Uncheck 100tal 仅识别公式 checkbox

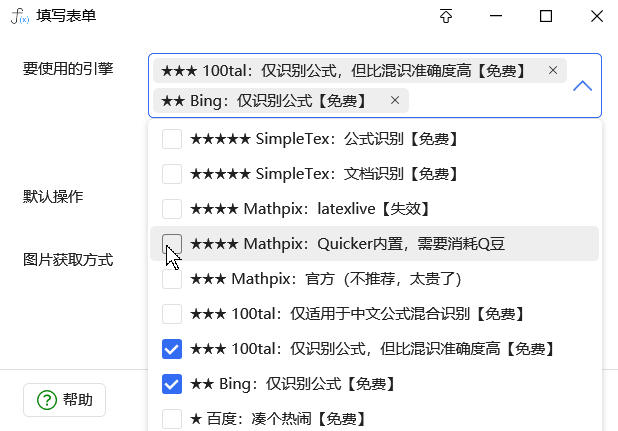(172, 349)
